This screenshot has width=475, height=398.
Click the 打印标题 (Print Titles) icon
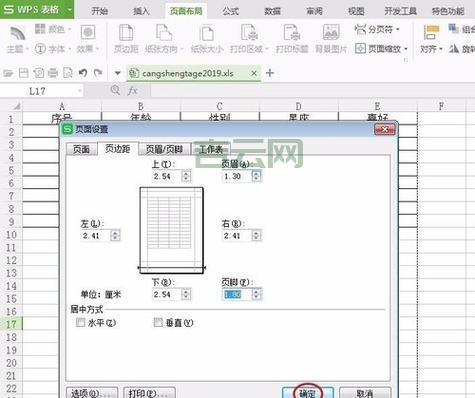292,33
